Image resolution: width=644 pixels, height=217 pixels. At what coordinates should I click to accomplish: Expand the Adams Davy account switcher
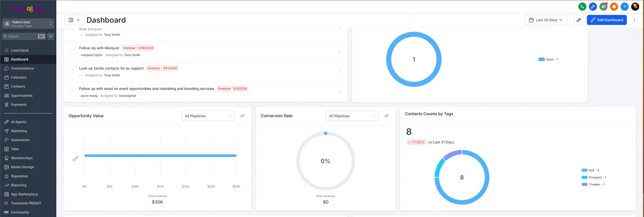tap(28, 24)
